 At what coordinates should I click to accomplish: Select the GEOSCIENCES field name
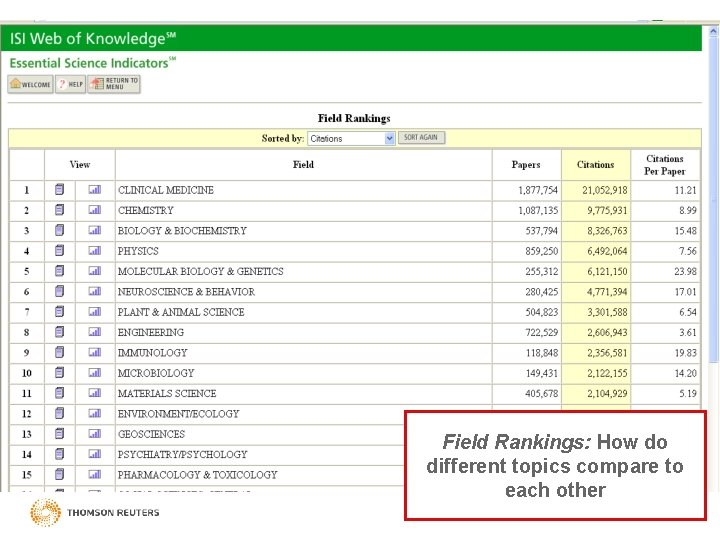pos(151,434)
